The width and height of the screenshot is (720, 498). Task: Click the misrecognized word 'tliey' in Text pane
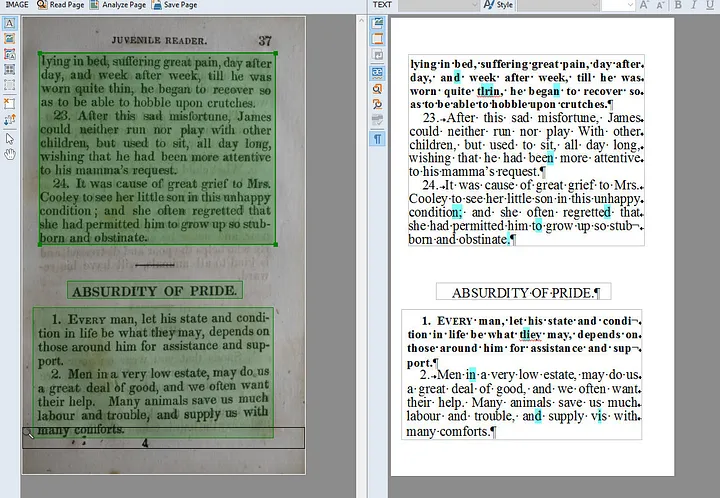pos(530,335)
